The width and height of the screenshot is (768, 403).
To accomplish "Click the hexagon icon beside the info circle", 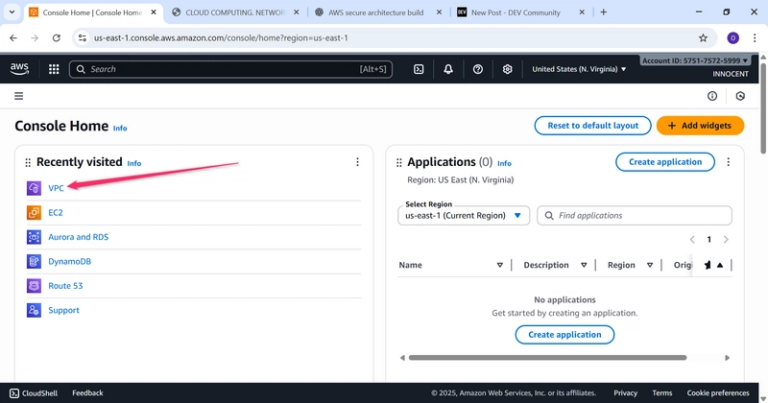I will click(740, 96).
